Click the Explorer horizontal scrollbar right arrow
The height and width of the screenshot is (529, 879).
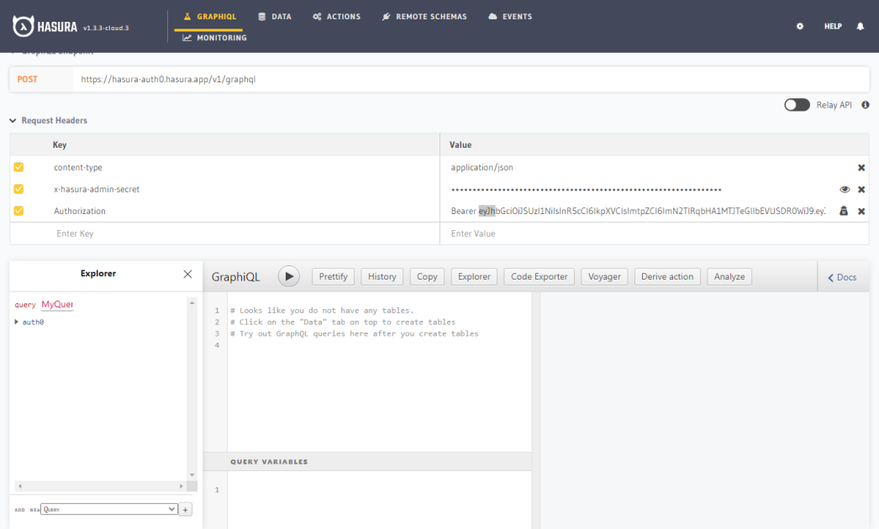[181, 486]
